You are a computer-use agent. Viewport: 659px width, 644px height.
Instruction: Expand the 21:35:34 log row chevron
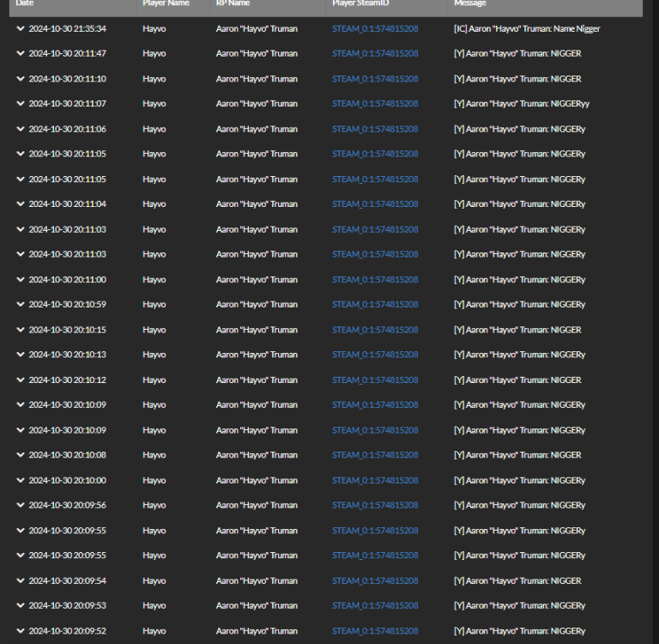pyautogui.click(x=21, y=28)
